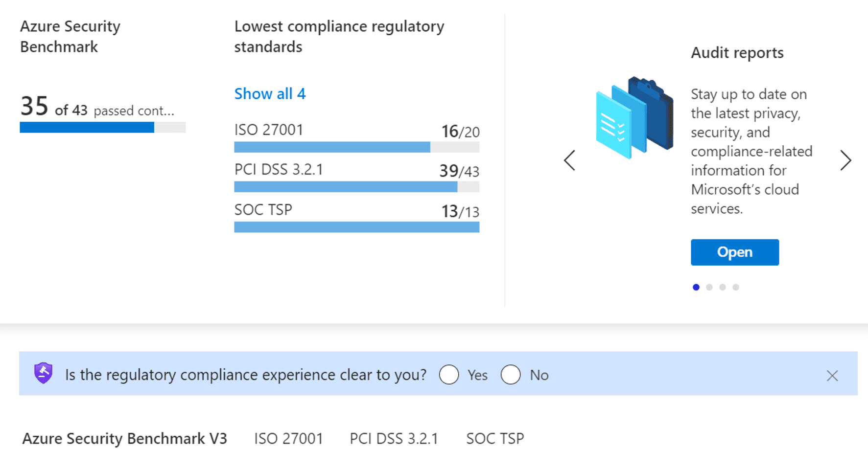
Task: Click the Audit reports description paragraph
Action: coord(751,151)
